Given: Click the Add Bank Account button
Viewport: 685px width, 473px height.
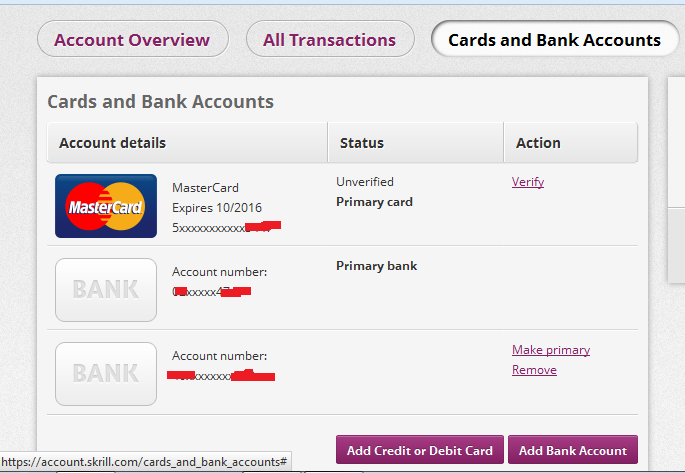Looking at the screenshot, I should (573, 450).
